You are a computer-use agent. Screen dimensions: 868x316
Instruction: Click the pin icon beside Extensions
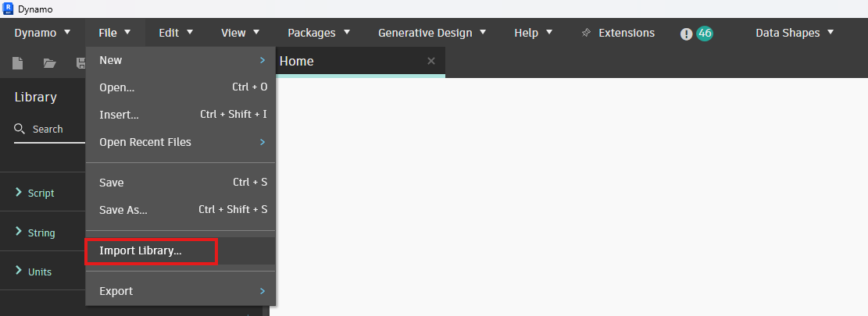586,33
